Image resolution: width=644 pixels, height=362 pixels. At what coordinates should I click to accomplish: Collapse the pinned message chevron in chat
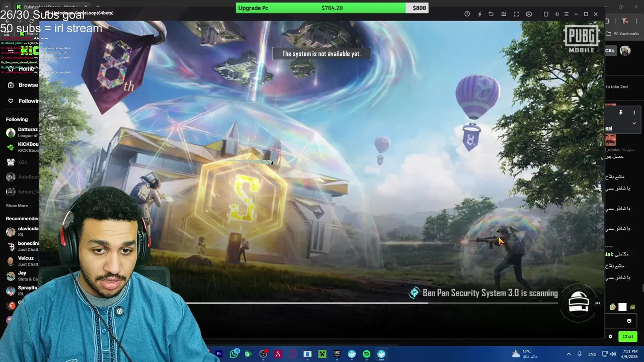coord(634,123)
